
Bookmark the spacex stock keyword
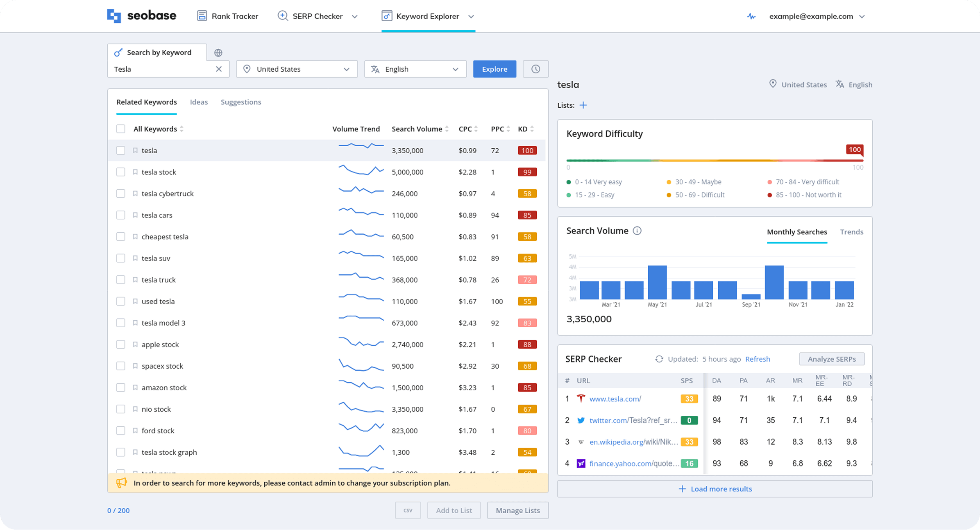click(135, 366)
